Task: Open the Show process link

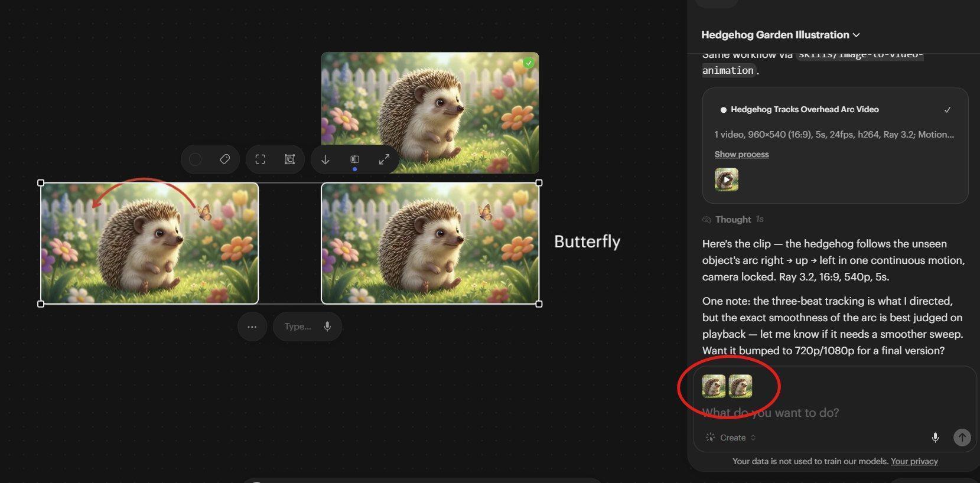Action: pyautogui.click(x=741, y=154)
